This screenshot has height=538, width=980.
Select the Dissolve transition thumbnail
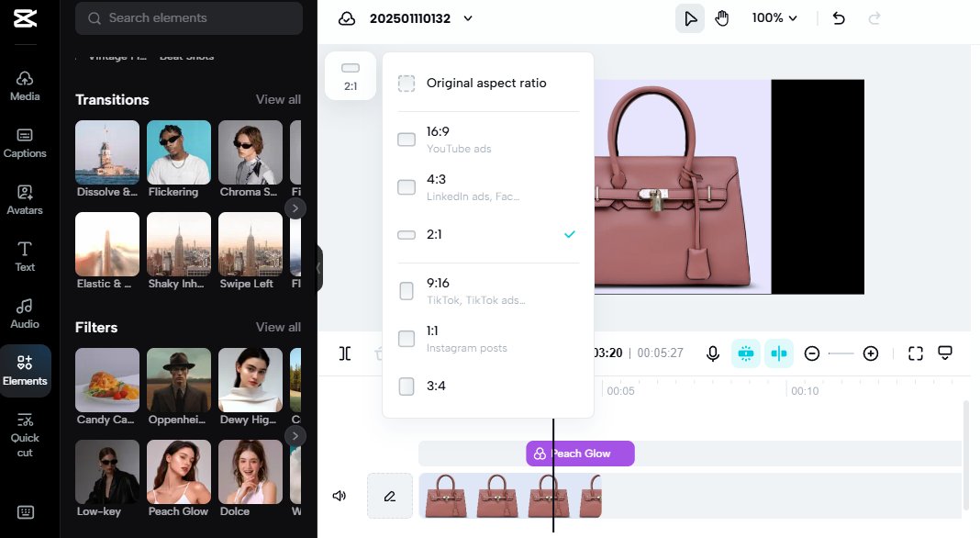point(106,152)
